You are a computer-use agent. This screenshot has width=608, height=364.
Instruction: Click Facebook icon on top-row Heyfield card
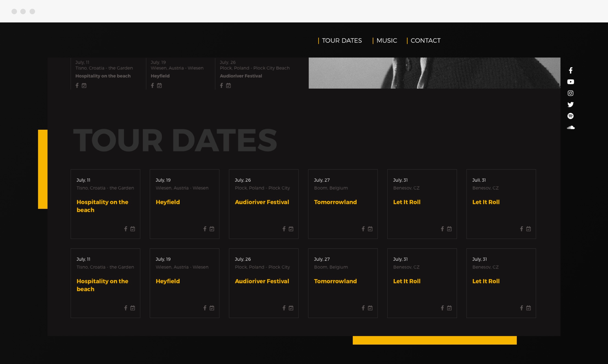205,229
